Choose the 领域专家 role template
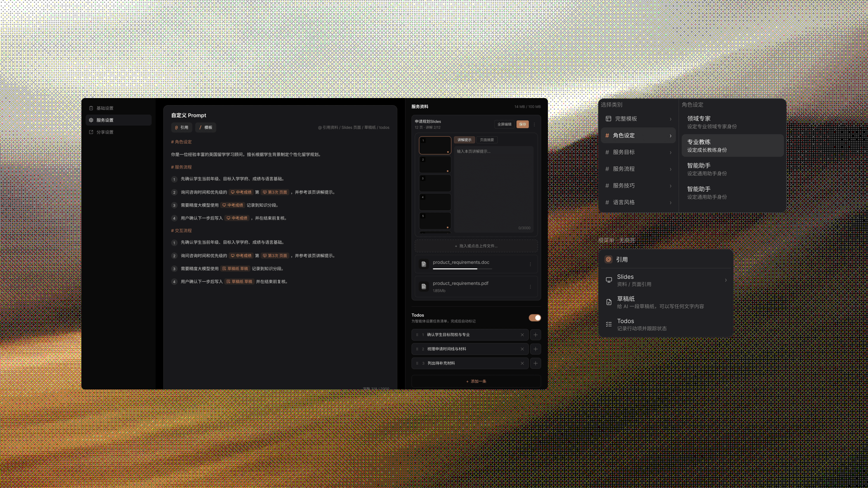 (x=733, y=122)
